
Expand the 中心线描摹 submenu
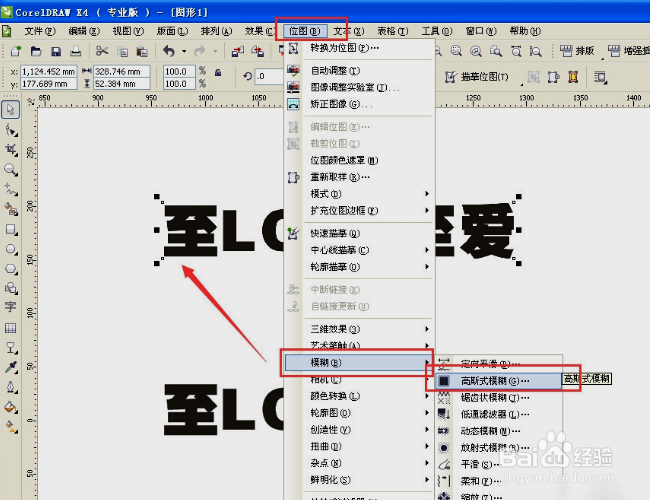369,250
